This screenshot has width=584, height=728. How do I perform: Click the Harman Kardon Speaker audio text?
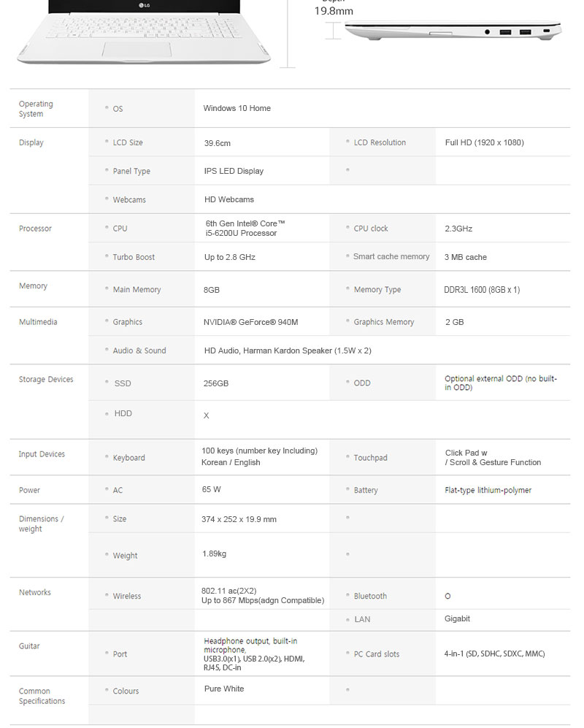pos(288,350)
